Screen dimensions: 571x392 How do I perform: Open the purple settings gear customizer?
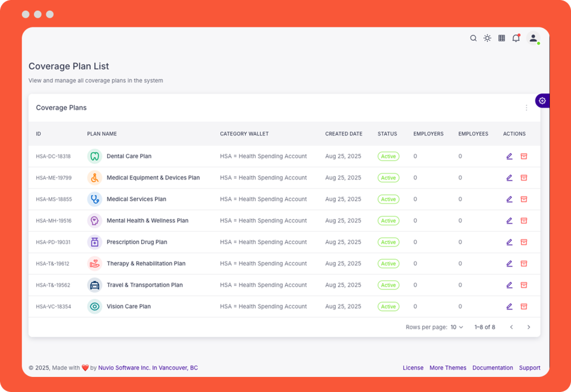tap(542, 101)
